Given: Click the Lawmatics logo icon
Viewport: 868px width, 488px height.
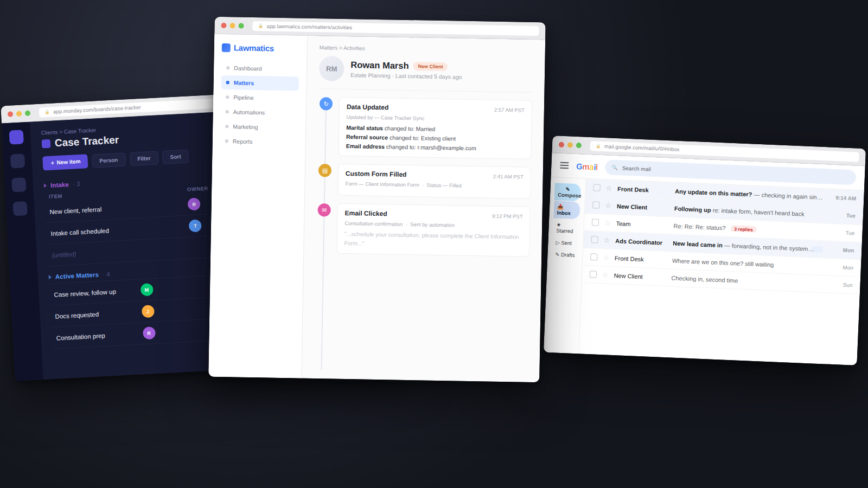Looking at the screenshot, I should pyautogui.click(x=226, y=48).
